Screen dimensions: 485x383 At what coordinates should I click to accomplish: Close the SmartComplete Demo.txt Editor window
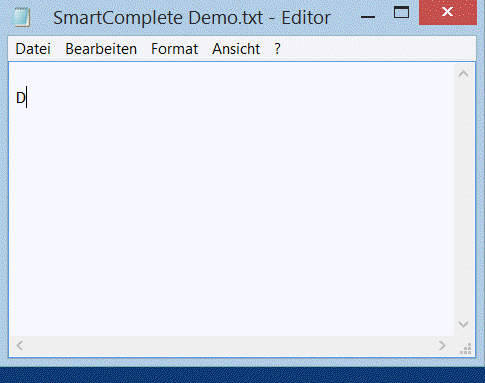[x=448, y=12]
